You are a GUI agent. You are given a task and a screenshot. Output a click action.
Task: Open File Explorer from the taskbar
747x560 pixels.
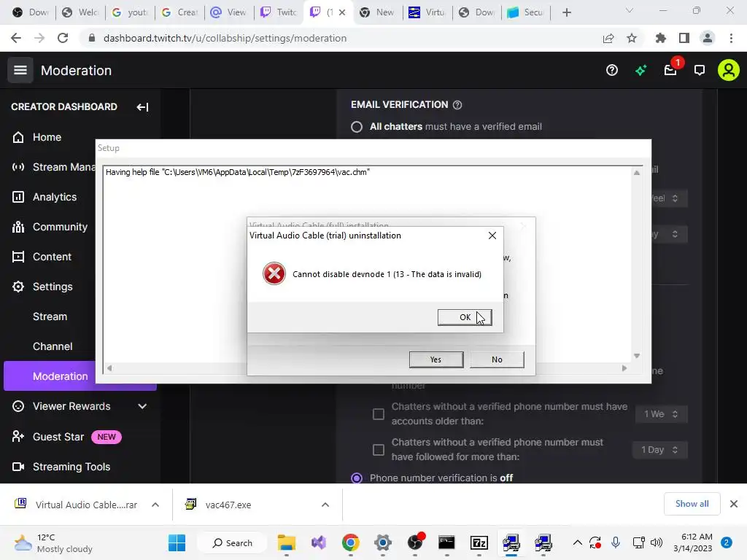point(287,542)
